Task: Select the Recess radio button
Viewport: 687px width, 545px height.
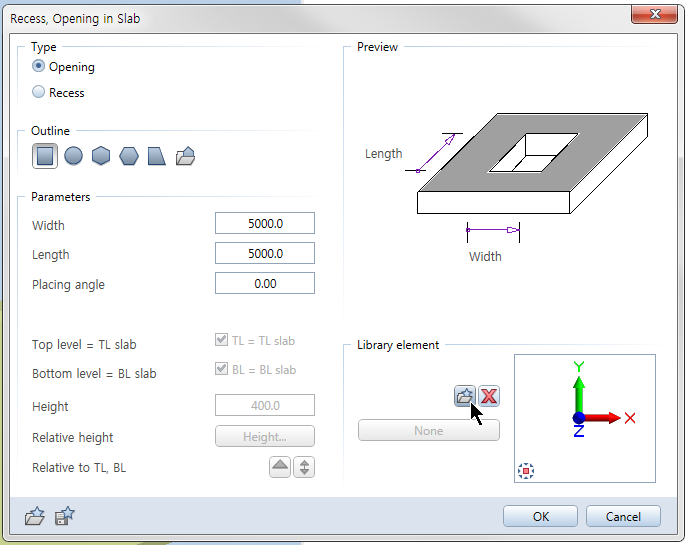Action: pos(39,92)
